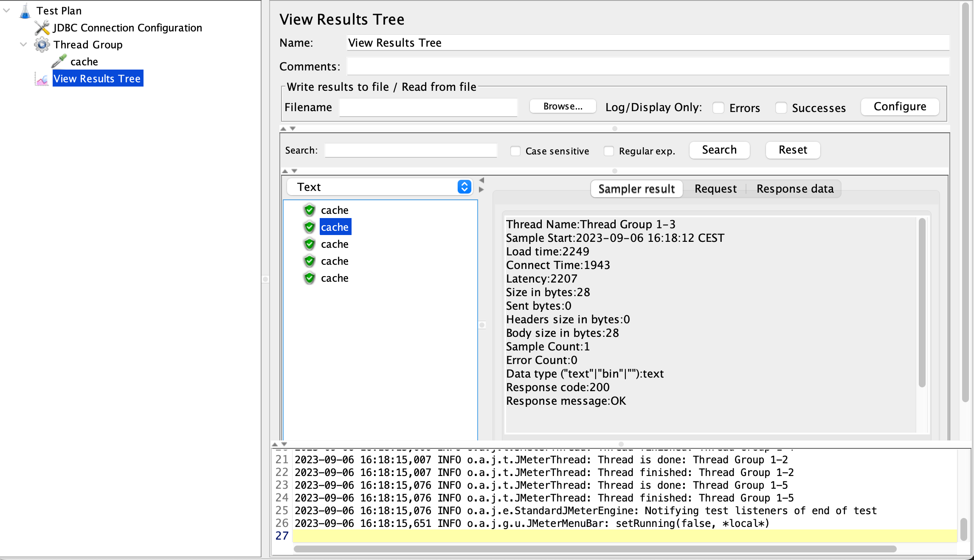Click the Browse filename button

pos(561,106)
